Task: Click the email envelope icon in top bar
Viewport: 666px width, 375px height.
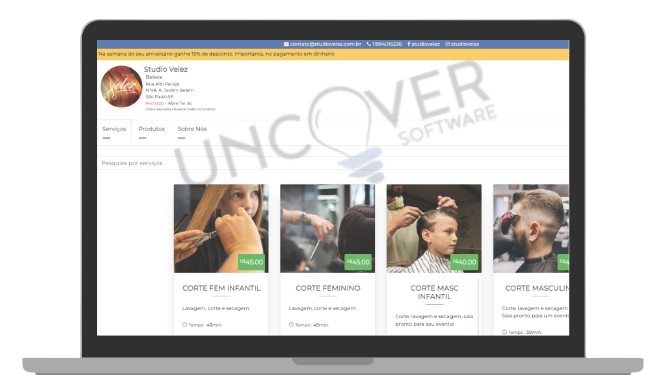Action: (286, 44)
